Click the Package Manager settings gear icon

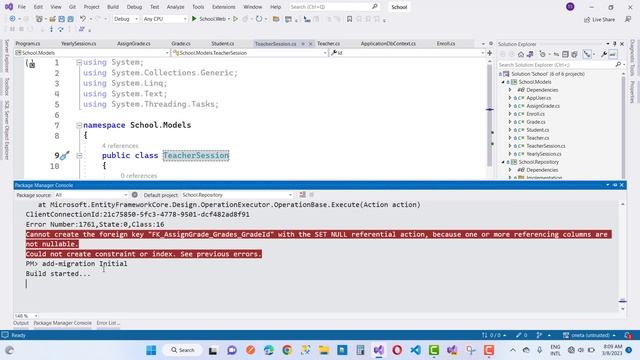coord(135,195)
